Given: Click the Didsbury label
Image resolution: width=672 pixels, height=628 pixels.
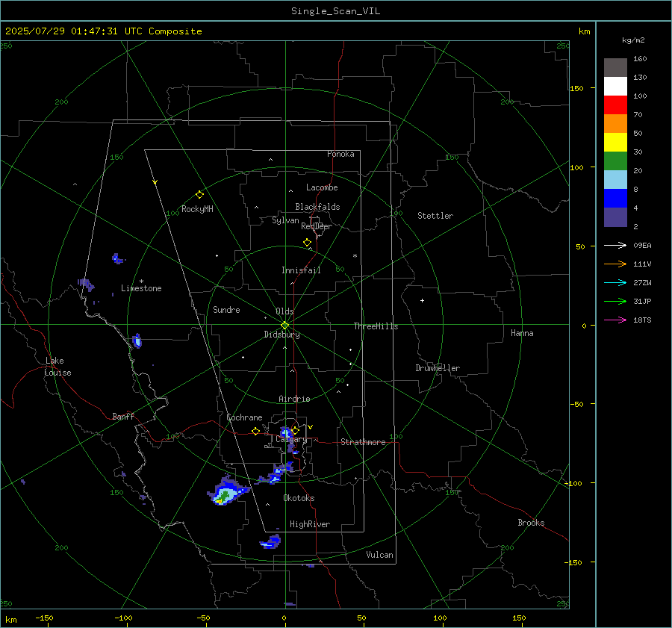Looking at the screenshot, I should pyautogui.click(x=281, y=335).
